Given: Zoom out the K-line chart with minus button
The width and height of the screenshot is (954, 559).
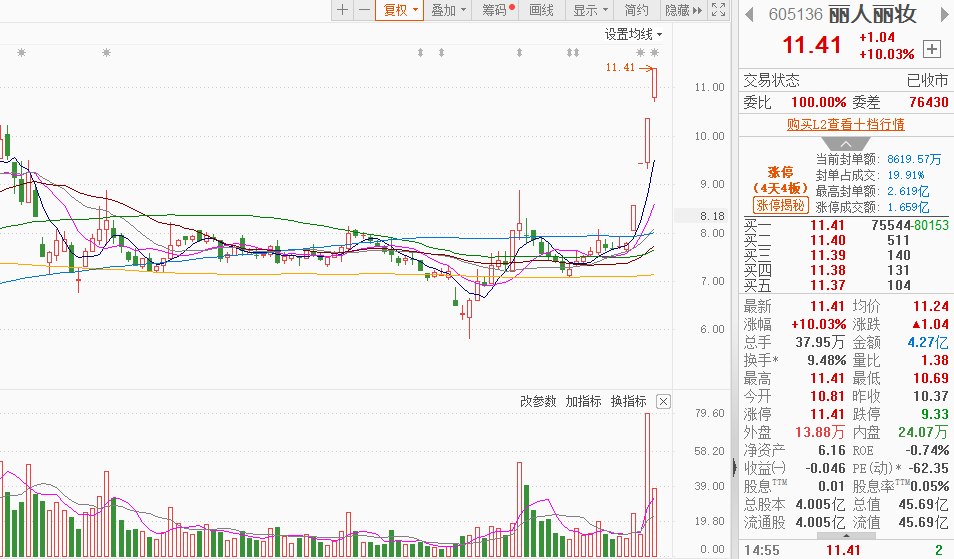Looking at the screenshot, I should point(364,10).
